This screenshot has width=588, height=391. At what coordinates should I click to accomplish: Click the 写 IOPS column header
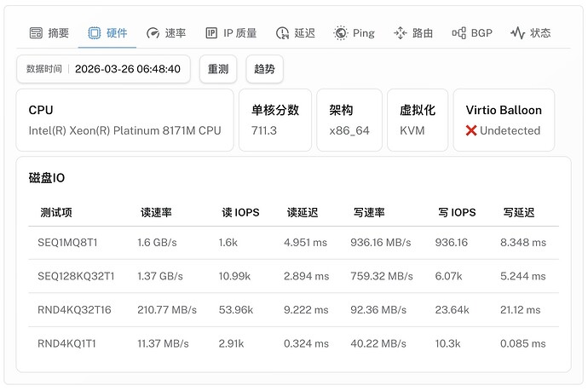(457, 213)
